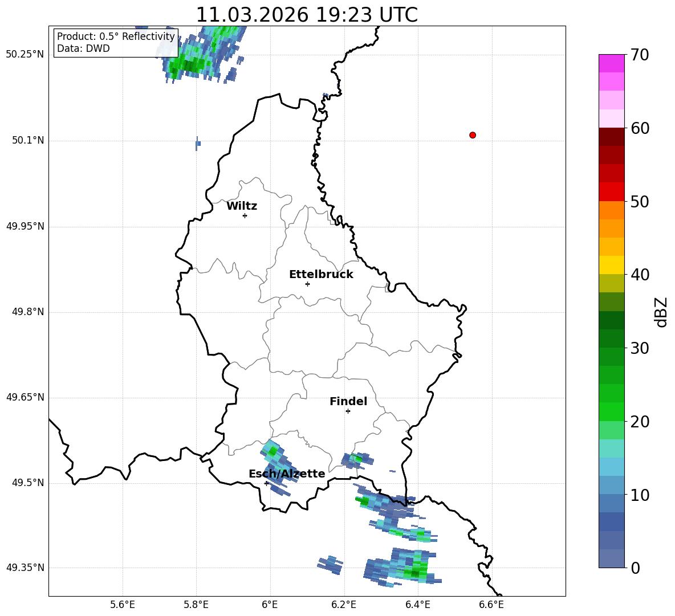
Task: Click the 6.4°E longitude label
Action: [x=417, y=605]
